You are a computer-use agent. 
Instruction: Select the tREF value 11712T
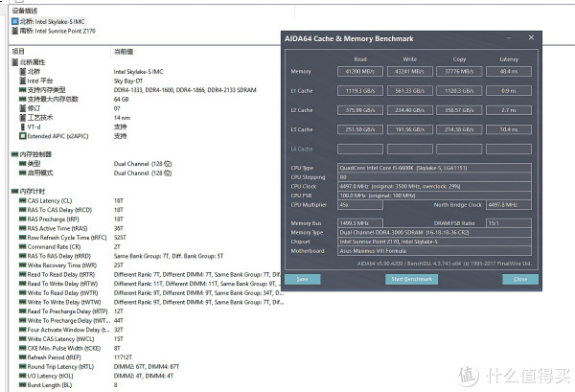coord(123,357)
